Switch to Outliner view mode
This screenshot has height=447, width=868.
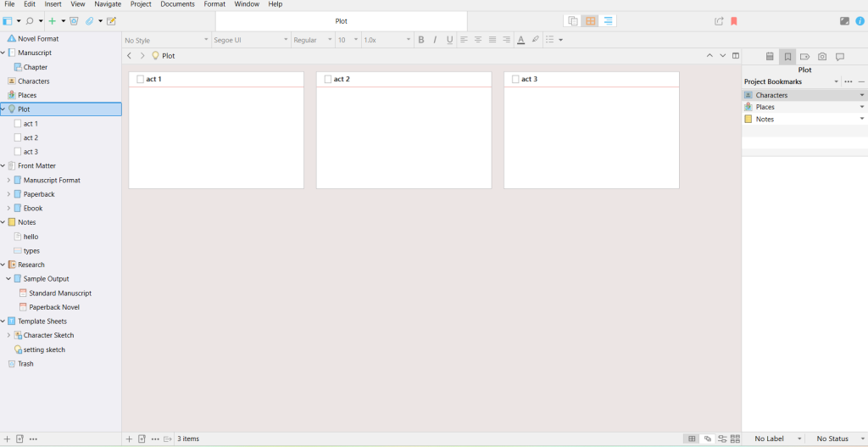[x=609, y=21]
